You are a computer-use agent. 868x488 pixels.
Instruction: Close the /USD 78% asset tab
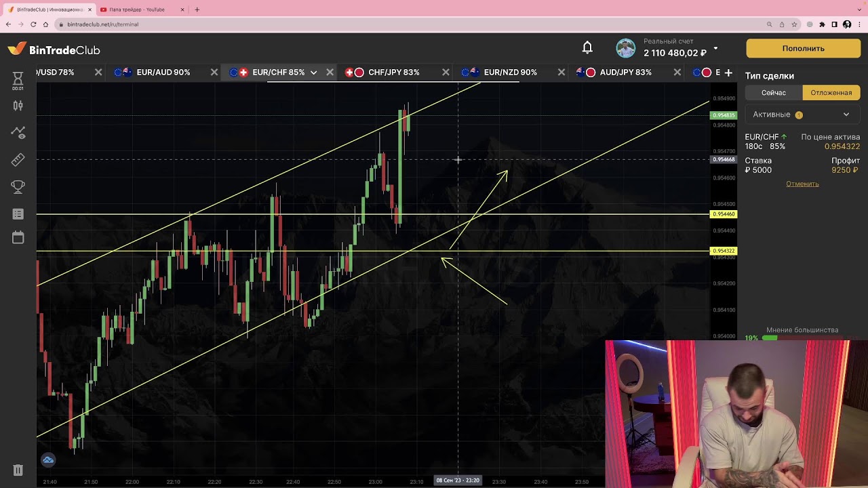pos(98,73)
